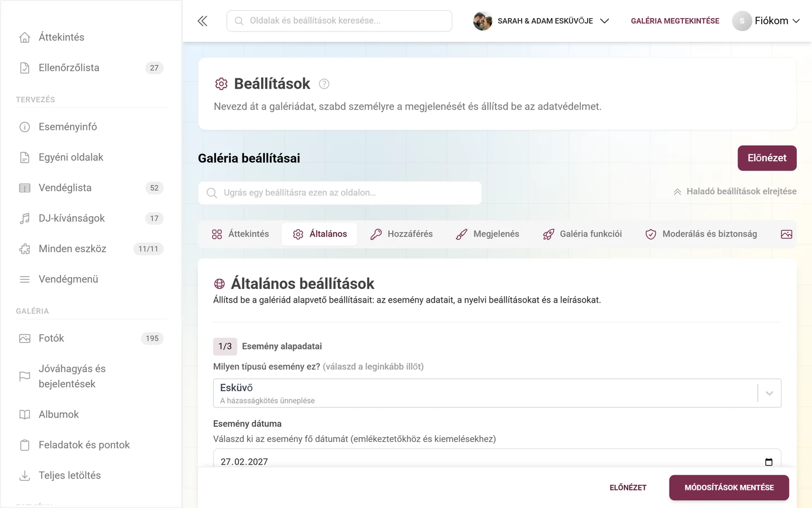Click the book icon for Albumok

point(25,415)
